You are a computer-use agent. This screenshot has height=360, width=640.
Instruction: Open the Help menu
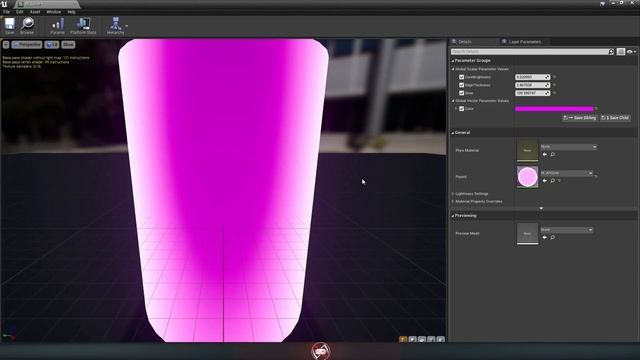click(71, 12)
